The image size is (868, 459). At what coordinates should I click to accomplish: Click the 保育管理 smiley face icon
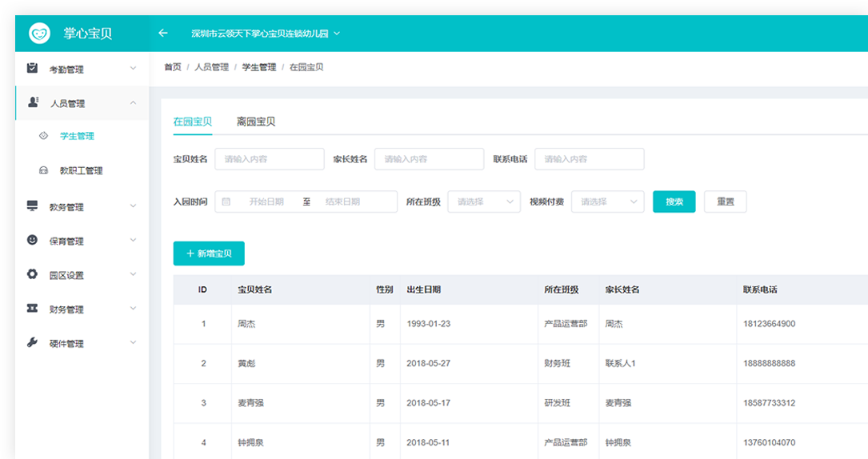(x=32, y=240)
